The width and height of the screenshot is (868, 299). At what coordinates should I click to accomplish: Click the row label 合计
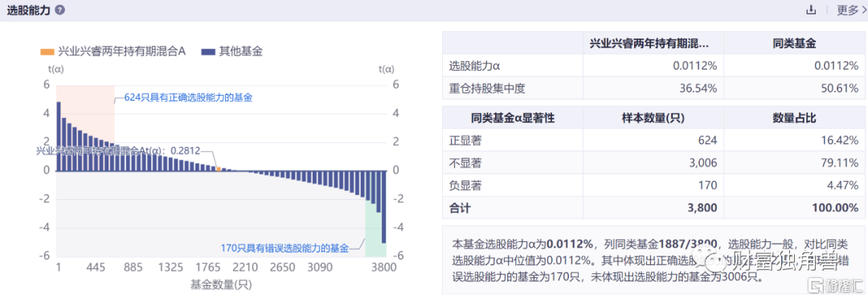(460, 208)
